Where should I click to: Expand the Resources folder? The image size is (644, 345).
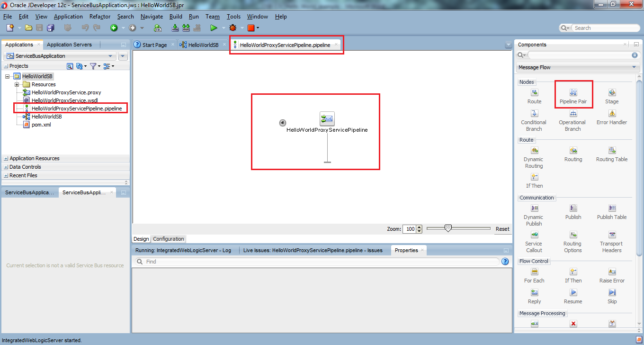(17, 84)
